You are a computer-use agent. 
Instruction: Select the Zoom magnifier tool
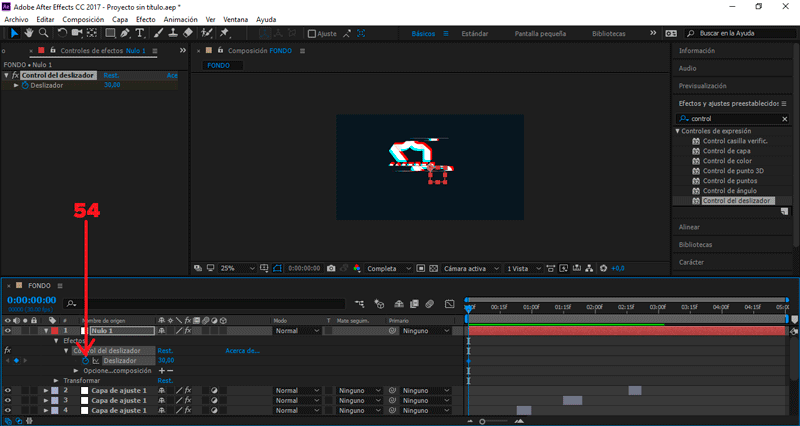pos(44,33)
